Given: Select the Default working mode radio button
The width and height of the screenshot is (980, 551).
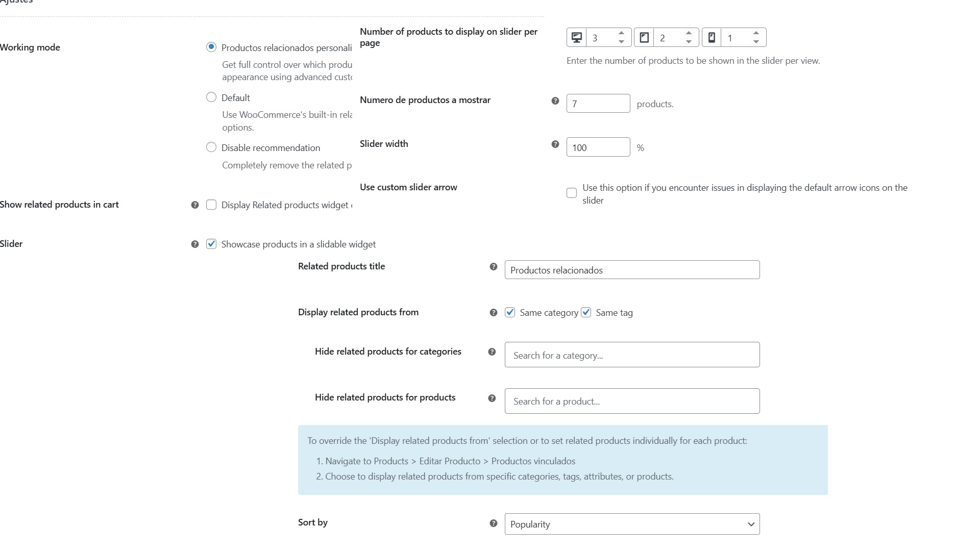Looking at the screenshot, I should (x=211, y=97).
